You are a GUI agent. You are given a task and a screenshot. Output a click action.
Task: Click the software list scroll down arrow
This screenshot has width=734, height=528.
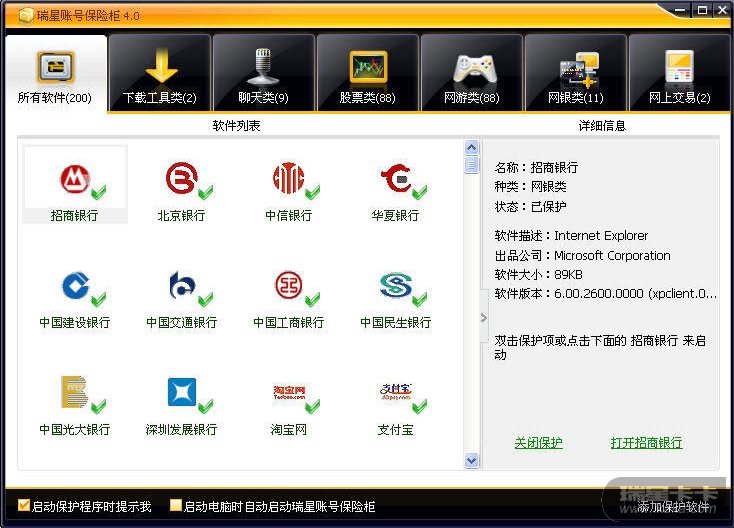[x=471, y=460]
